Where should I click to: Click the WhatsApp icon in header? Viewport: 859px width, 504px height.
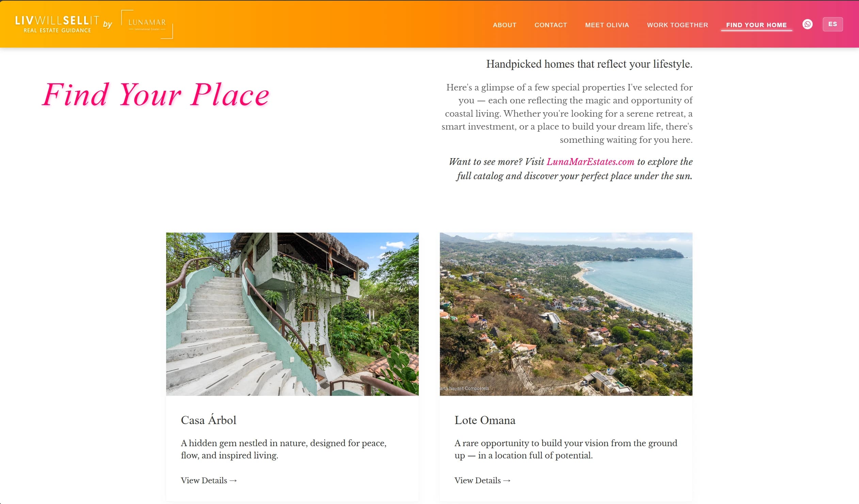(807, 24)
